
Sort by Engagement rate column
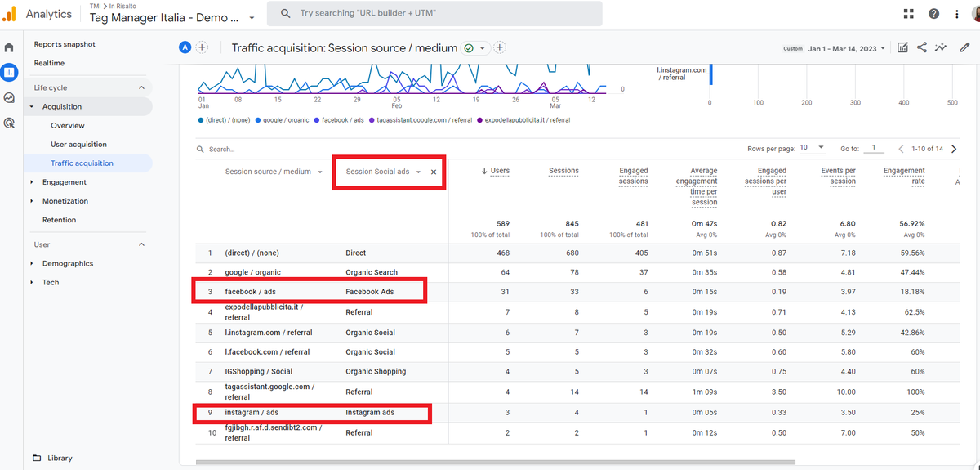pyautogui.click(x=904, y=176)
